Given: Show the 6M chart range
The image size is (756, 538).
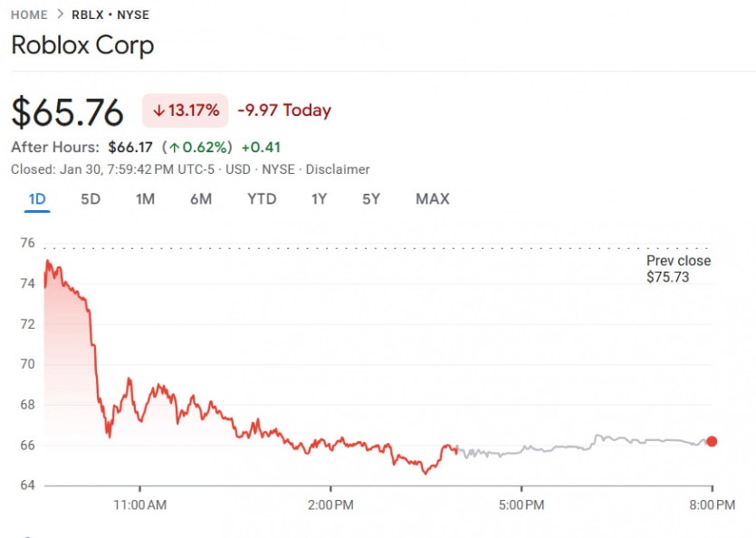Looking at the screenshot, I should (201, 199).
